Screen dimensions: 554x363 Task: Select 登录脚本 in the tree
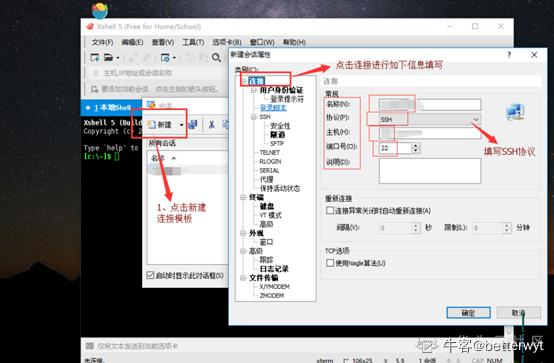point(273,108)
